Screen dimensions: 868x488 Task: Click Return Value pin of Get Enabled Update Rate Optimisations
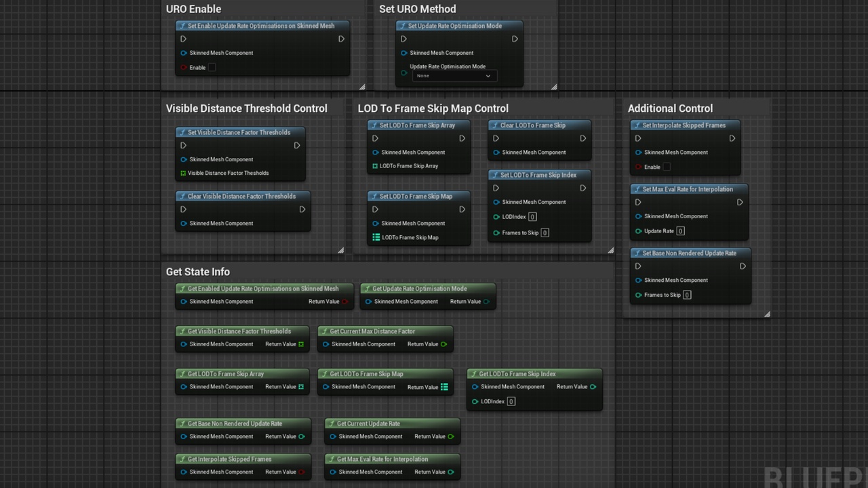pyautogui.click(x=346, y=302)
